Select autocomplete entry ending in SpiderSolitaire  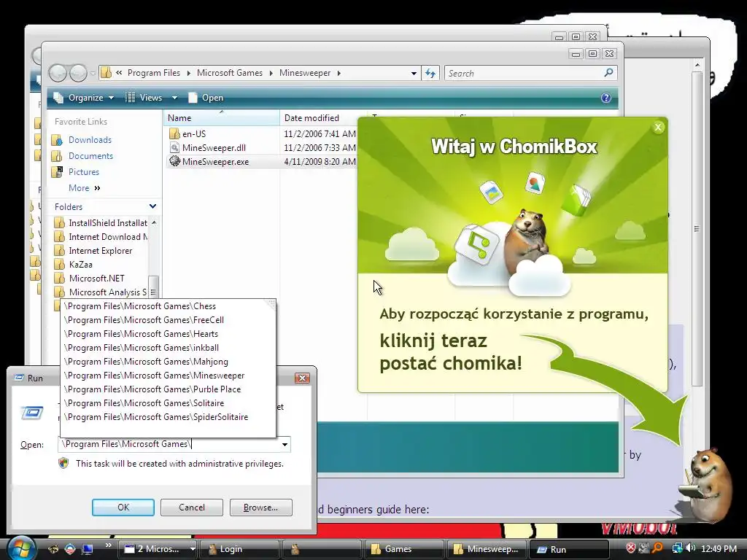(169, 416)
